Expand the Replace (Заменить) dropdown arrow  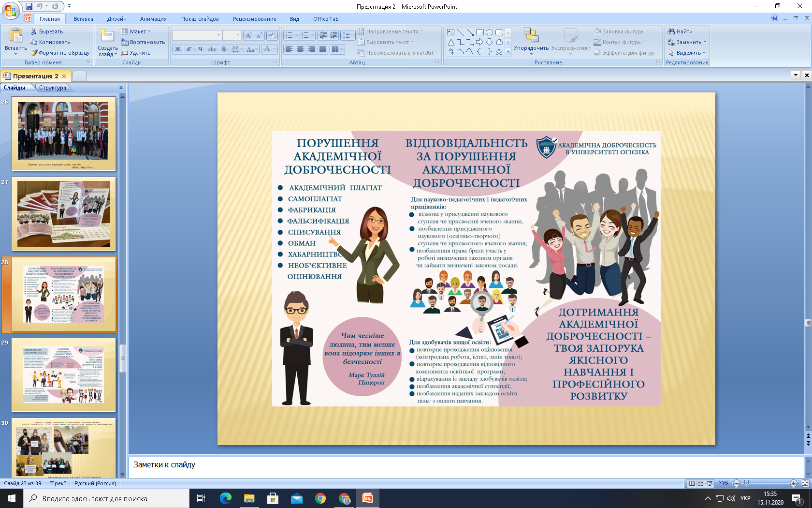705,42
